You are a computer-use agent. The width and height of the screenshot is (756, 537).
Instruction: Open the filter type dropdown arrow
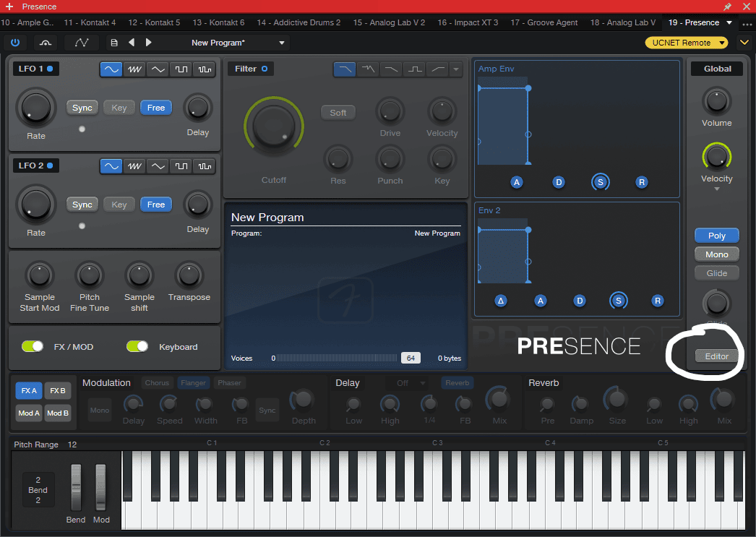click(x=456, y=69)
